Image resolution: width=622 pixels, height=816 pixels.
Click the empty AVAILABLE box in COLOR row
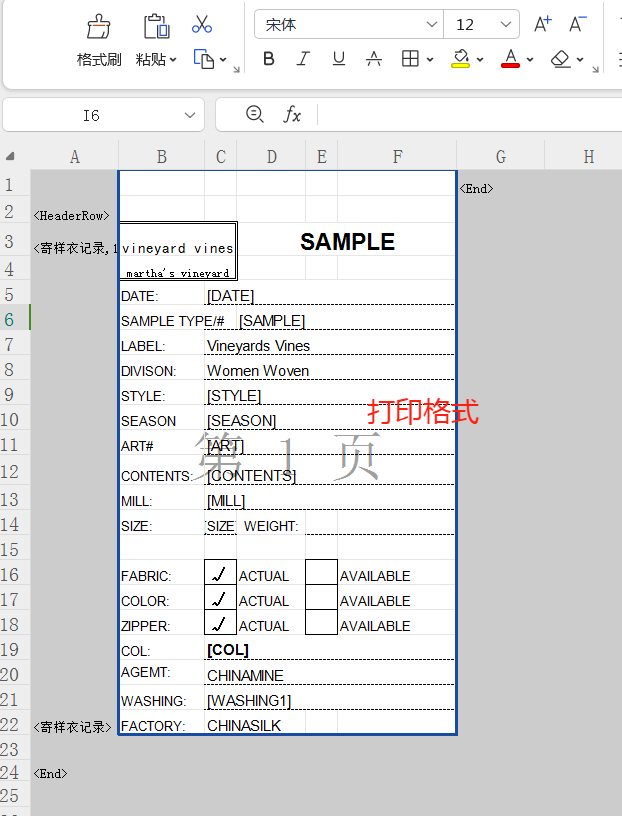point(321,597)
